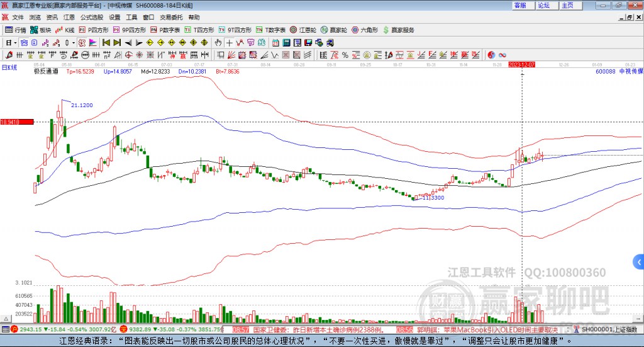
Task: Toggle the crosshair cursor button
Action: [x=229, y=43]
